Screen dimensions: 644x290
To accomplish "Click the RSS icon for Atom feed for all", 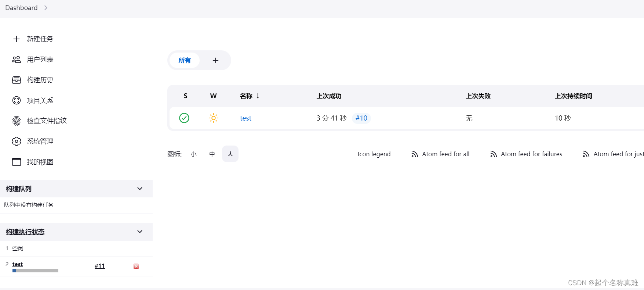I will (415, 154).
